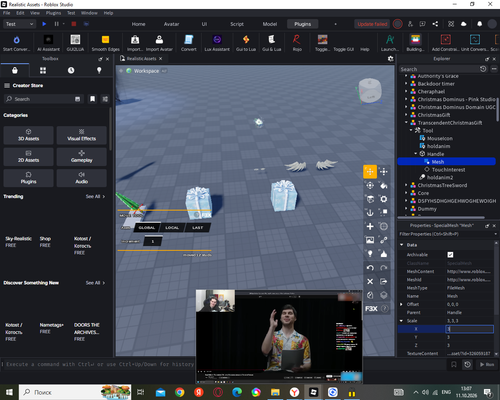Screen dimensions: 500x400
Task: Toggle the Archivable checkbox
Action: 450,255
